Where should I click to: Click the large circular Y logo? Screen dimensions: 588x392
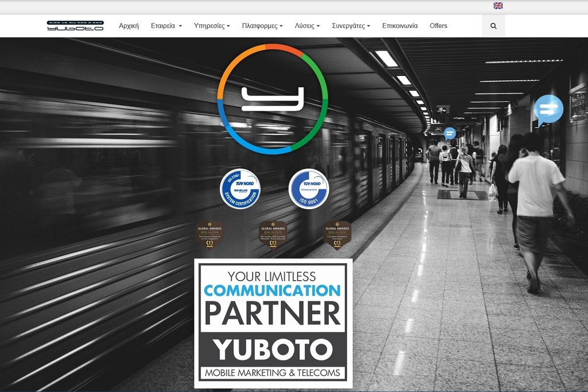point(272,99)
